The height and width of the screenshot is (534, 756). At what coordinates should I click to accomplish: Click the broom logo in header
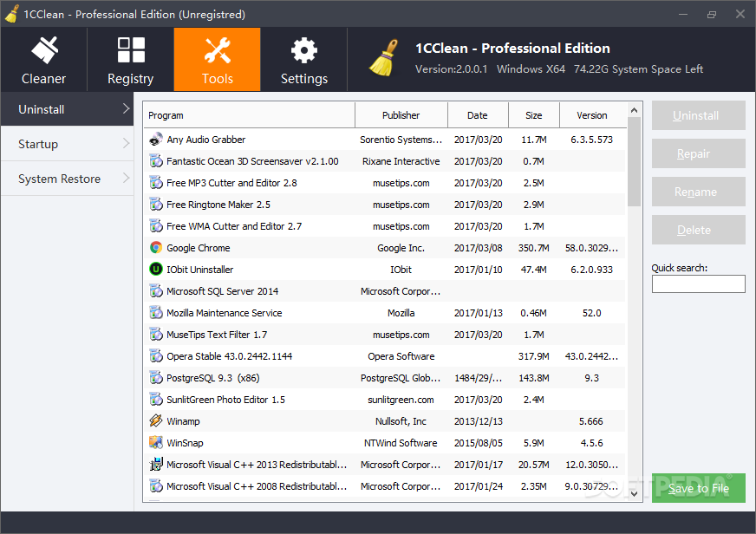[384, 58]
